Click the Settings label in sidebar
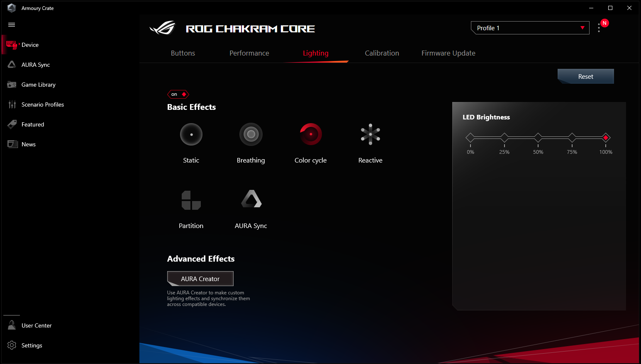641x364 pixels. 32,345
